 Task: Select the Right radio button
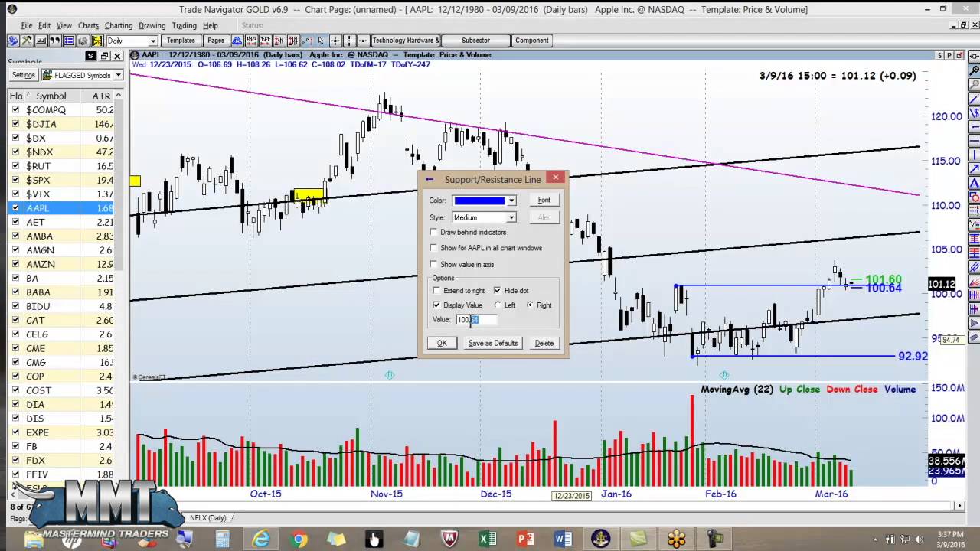(x=530, y=305)
